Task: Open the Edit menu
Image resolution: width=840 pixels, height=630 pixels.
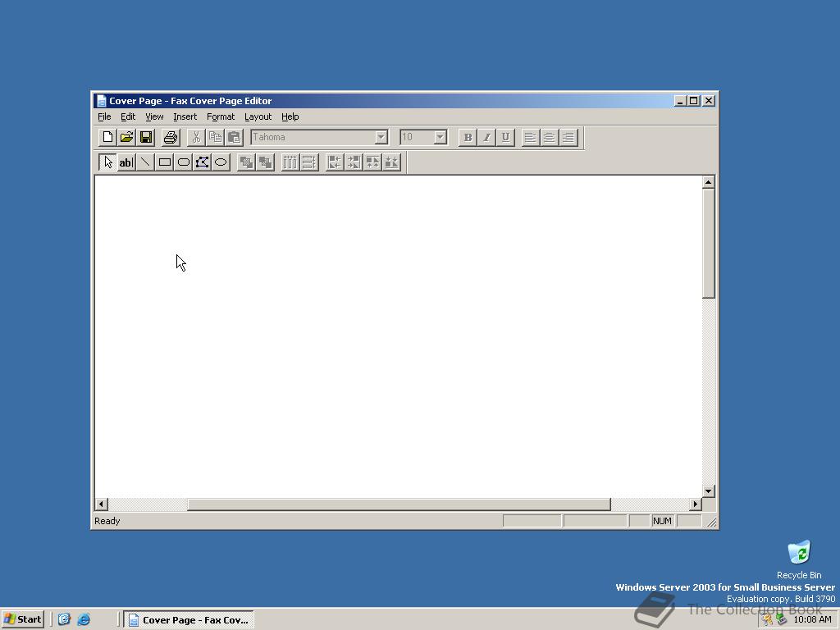Action: 128,116
